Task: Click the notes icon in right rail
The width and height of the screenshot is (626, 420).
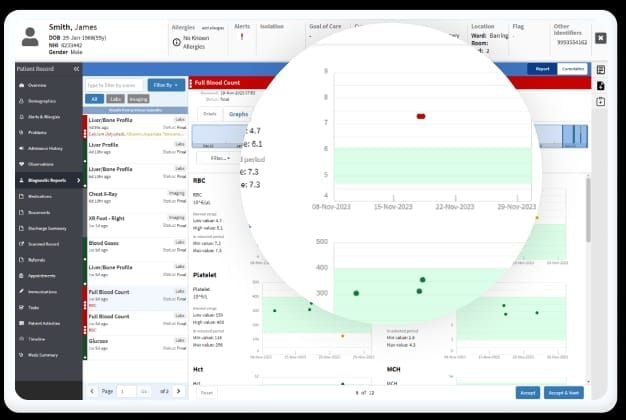Action: (600, 70)
